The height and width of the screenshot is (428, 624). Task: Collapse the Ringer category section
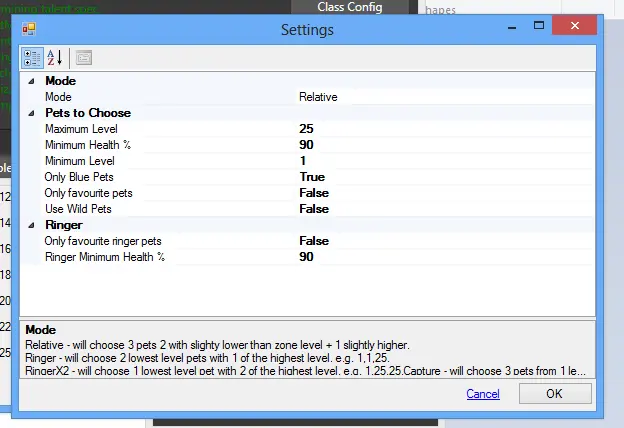pos(30,225)
